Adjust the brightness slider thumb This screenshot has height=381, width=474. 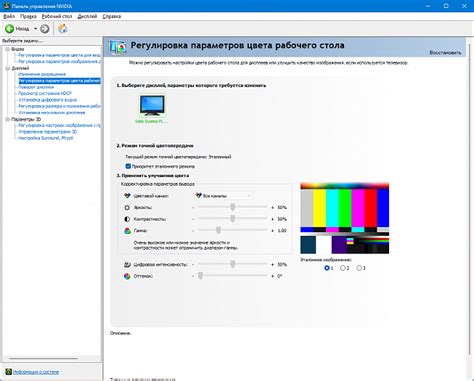(x=233, y=207)
